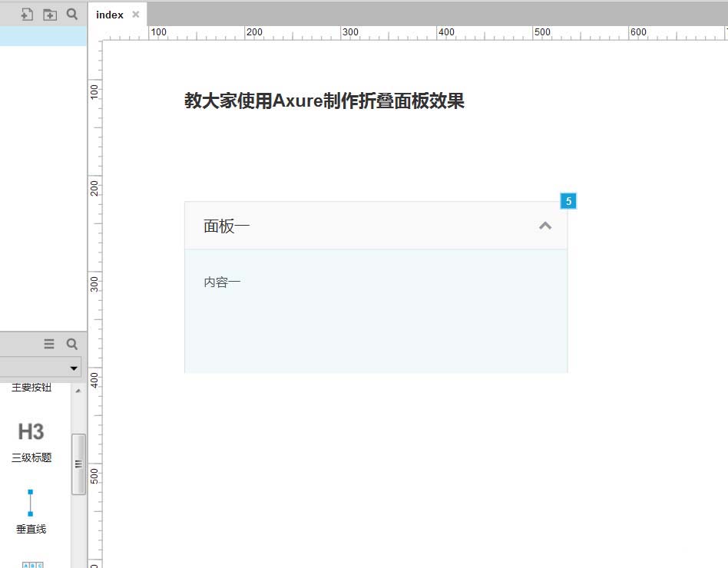Click the blue footnote marker 5 on canvas
This screenshot has height=568, width=728.
click(568, 200)
